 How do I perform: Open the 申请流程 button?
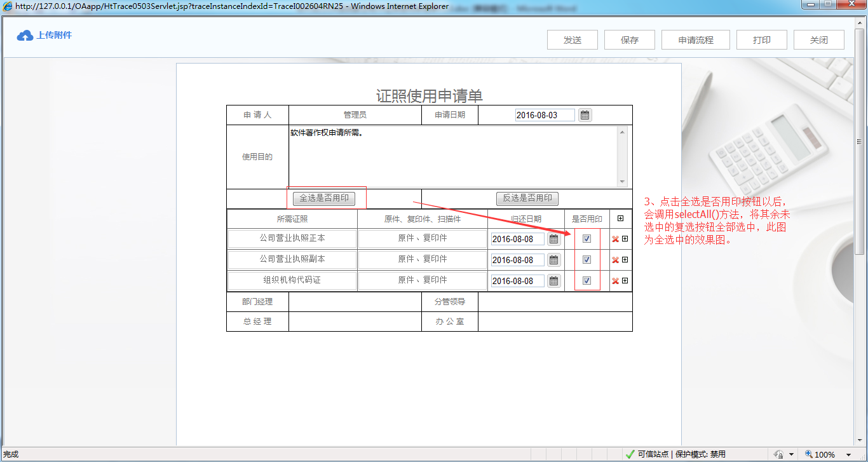(696, 39)
